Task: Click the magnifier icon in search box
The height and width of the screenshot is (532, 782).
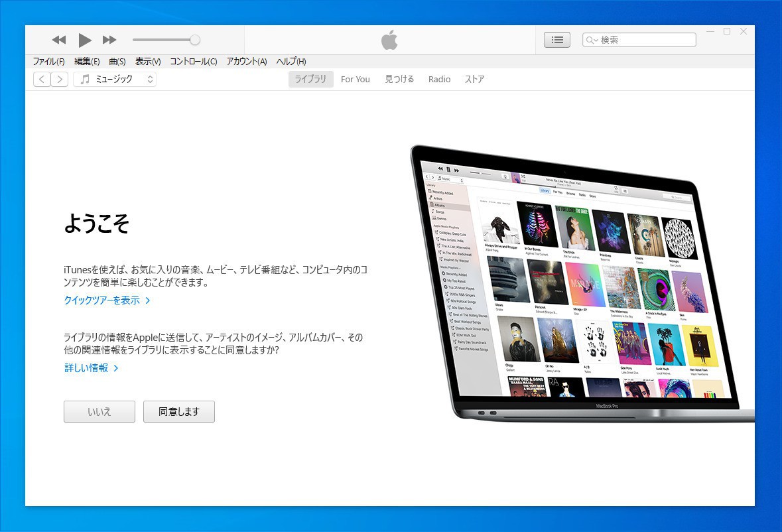Action: [590, 40]
